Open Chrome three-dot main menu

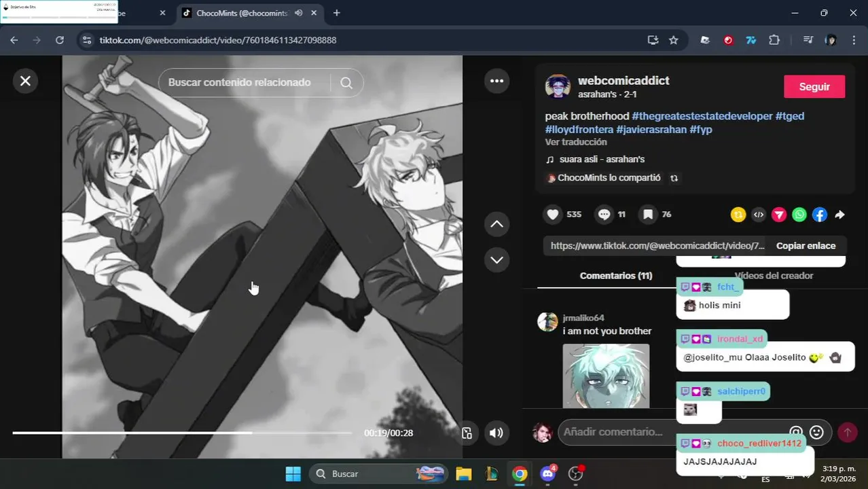pyautogui.click(x=854, y=40)
